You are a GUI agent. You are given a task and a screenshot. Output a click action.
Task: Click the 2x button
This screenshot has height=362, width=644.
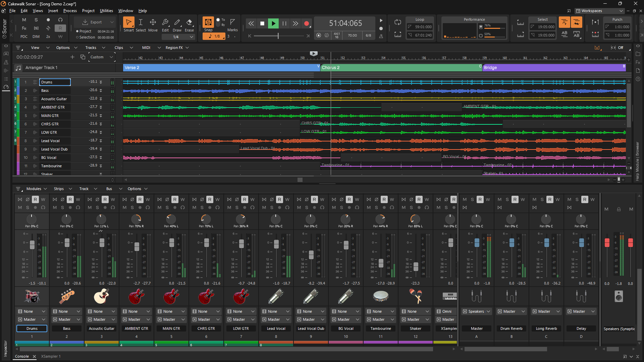(x=48, y=37)
